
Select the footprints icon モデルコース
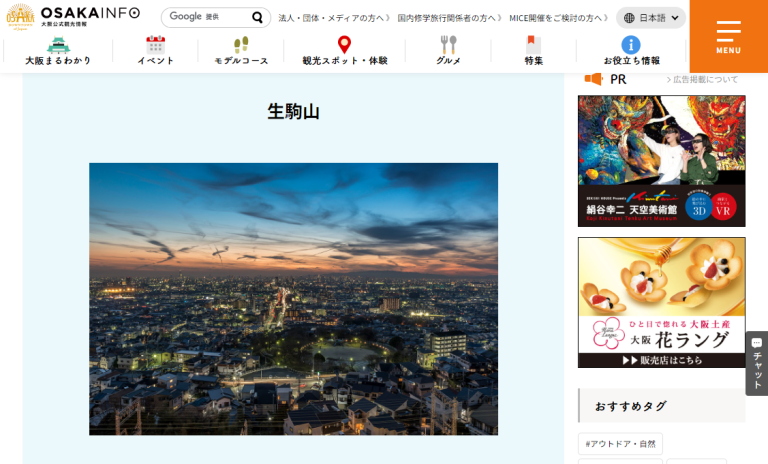click(x=241, y=51)
